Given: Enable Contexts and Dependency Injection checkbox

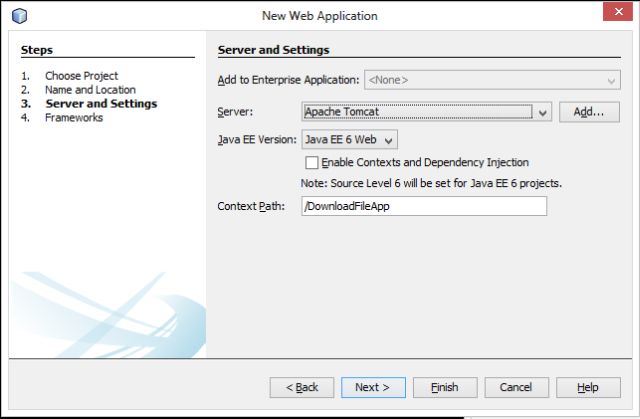Looking at the screenshot, I should tap(312, 162).
